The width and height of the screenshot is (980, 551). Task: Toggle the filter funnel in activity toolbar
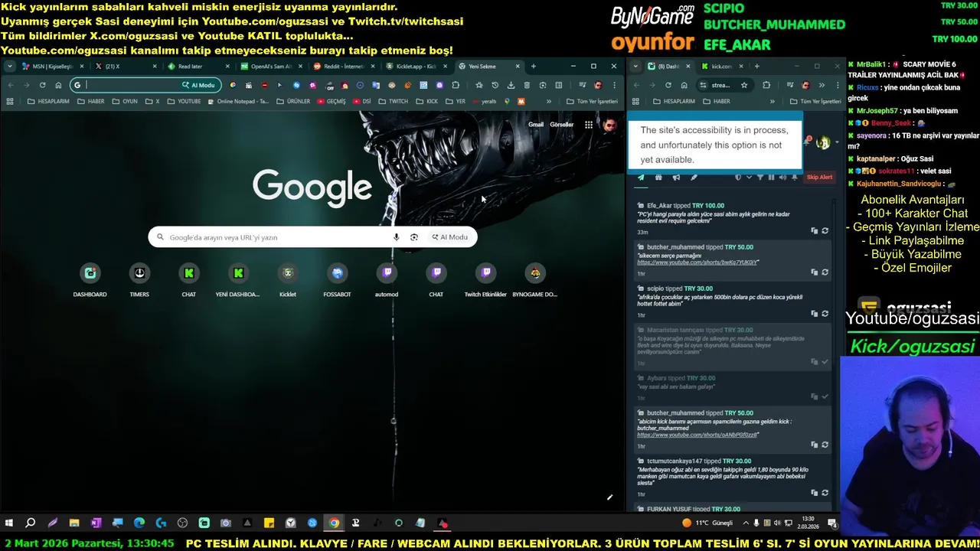pos(760,178)
